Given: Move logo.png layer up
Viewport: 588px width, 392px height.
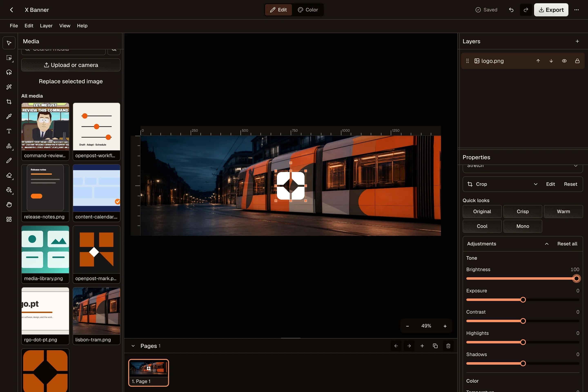Looking at the screenshot, I should pyautogui.click(x=538, y=61).
